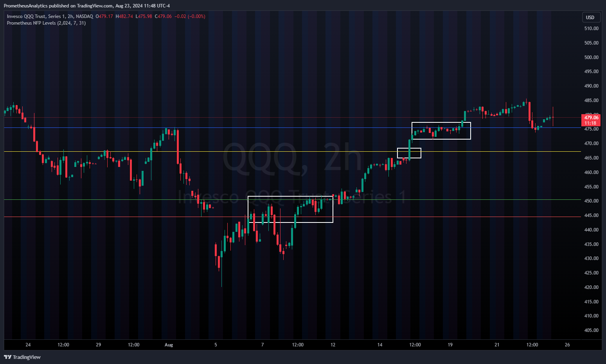Click the 415.00 price axis label
The height and width of the screenshot is (364, 606).
coord(591,302)
